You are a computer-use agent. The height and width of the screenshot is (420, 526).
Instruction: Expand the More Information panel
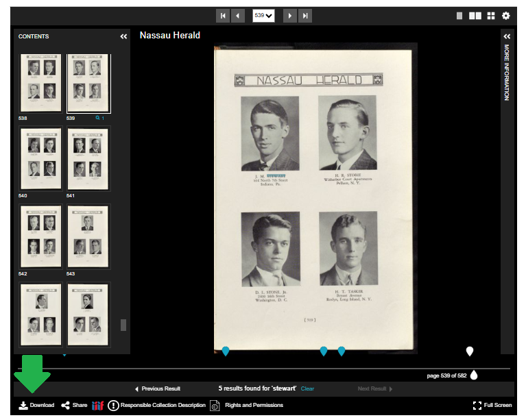(x=507, y=36)
